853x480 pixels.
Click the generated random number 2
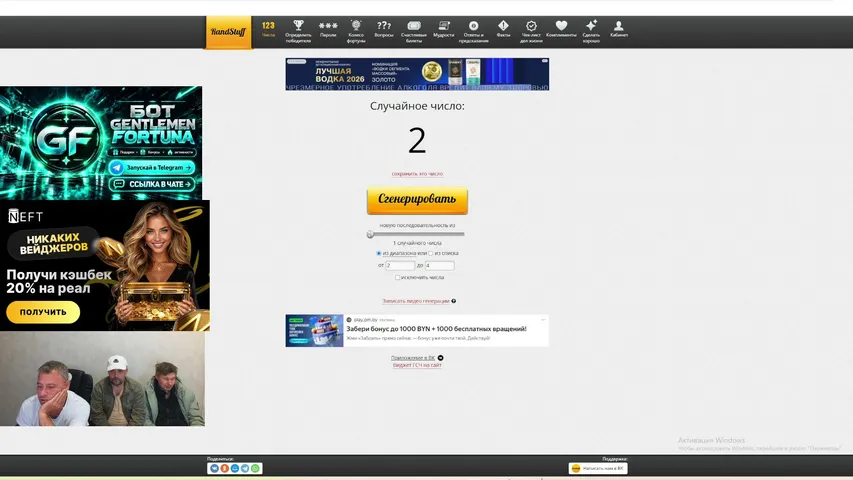[x=417, y=141]
